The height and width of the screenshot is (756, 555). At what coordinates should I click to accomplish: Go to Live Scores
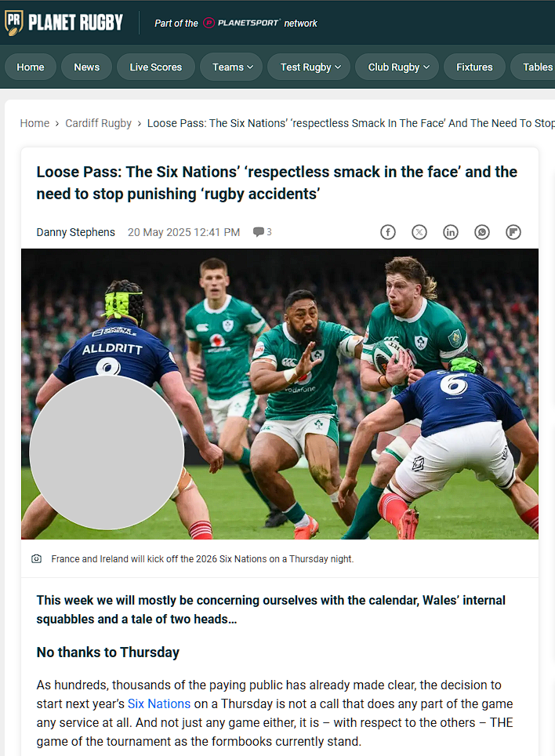coord(156,67)
